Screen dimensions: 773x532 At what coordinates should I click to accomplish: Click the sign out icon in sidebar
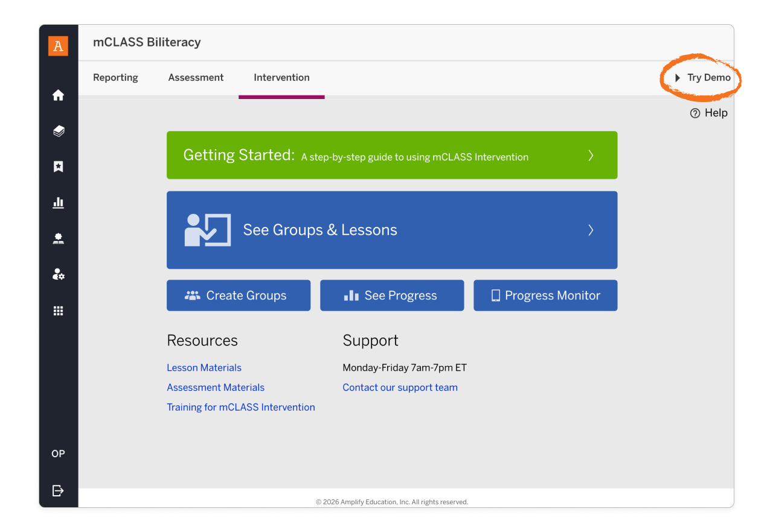click(58, 490)
